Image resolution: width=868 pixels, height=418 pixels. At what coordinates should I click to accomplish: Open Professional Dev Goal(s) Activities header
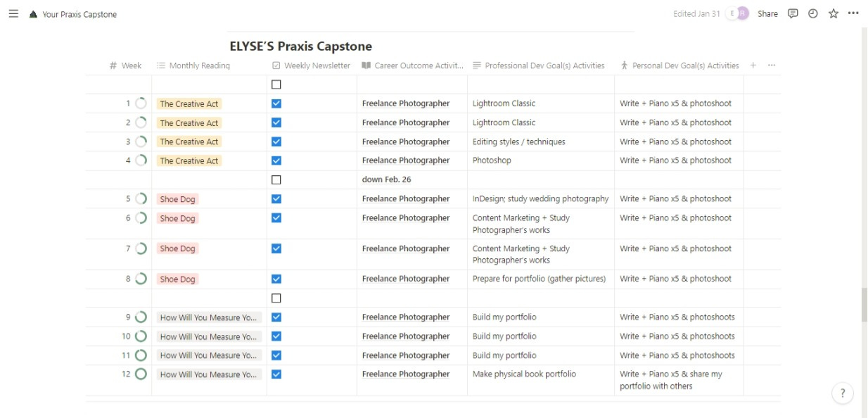538,65
